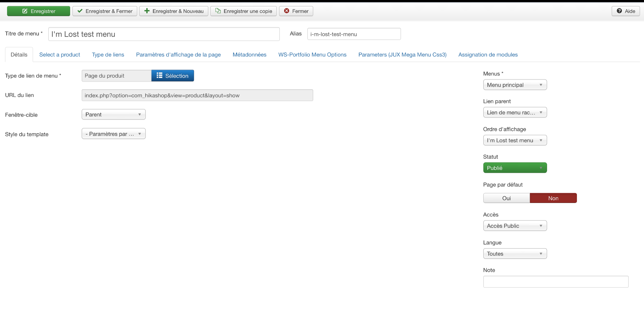This screenshot has width=644, height=318.
Task: Open the Type de liens tab
Action: 108,55
